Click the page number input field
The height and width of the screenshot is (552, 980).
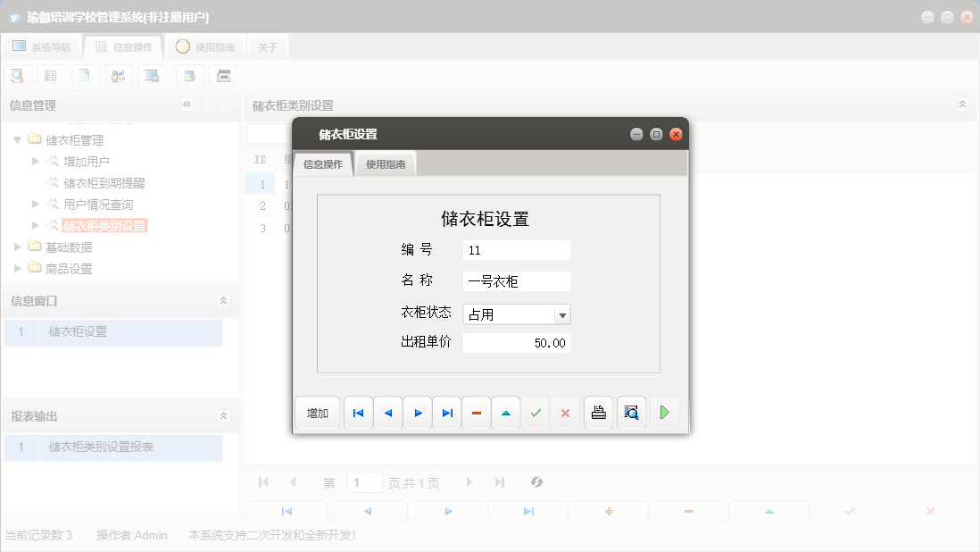tap(365, 482)
